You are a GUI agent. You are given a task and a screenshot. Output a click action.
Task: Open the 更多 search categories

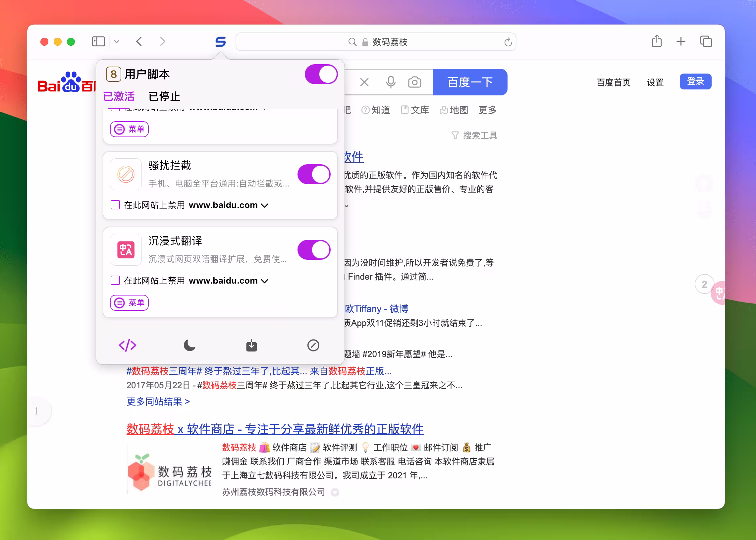(487, 110)
